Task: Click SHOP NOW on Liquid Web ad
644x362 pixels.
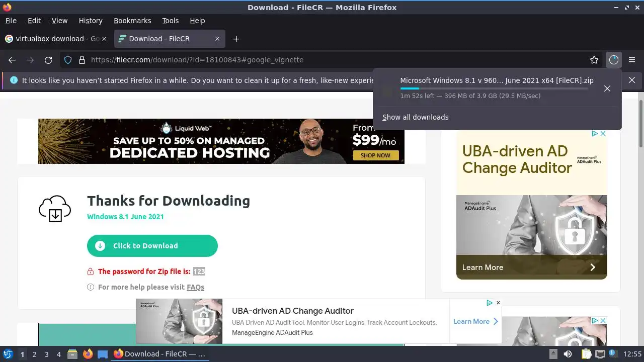Action: pos(376,155)
